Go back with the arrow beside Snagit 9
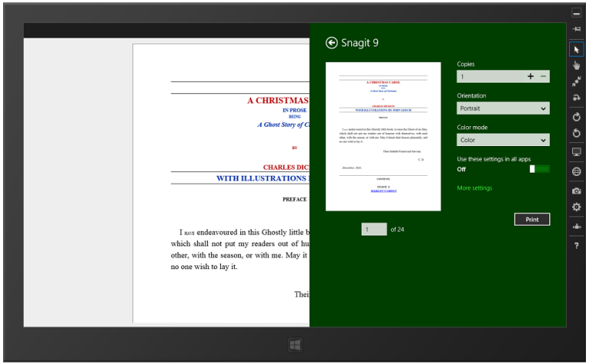The height and width of the screenshot is (364, 589). pos(331,43)
